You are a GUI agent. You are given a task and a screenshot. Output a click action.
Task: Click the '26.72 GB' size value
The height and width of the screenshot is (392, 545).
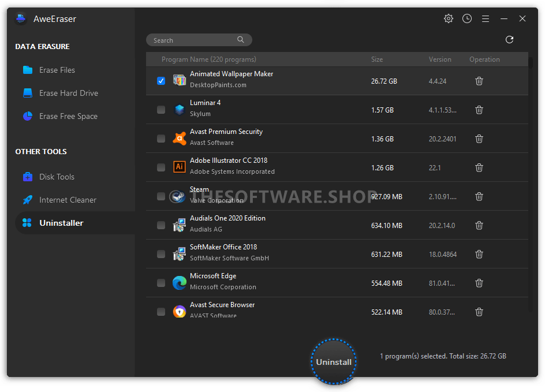(384, 81)
